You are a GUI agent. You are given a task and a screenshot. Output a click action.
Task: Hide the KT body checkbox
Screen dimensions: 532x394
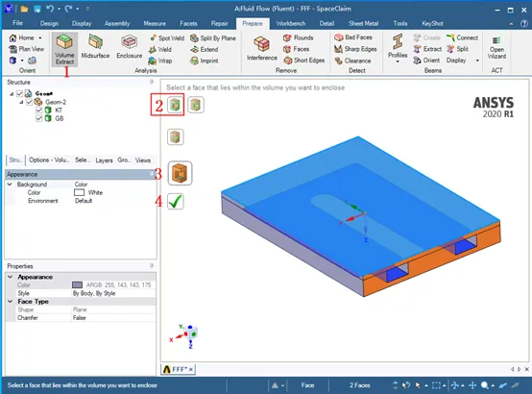coord(39,111)
